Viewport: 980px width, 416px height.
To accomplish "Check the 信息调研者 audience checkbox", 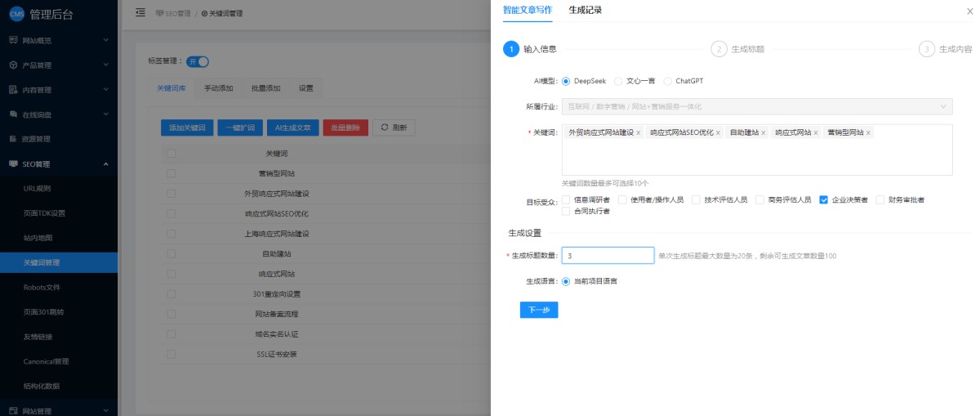I will pos(566,199).
